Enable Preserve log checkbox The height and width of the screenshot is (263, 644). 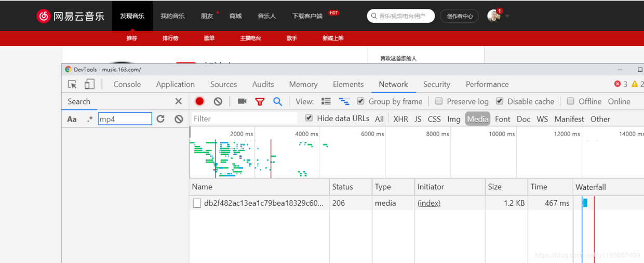[439, 101]
